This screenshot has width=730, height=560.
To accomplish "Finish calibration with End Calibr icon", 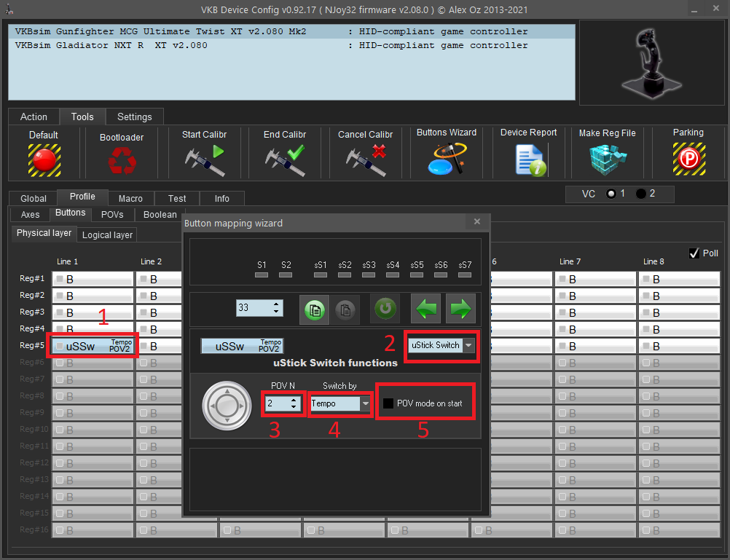I will [285, 160].
